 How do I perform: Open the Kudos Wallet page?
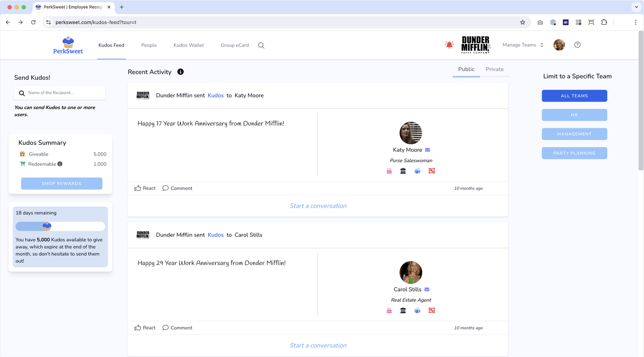tap(189, 45)
